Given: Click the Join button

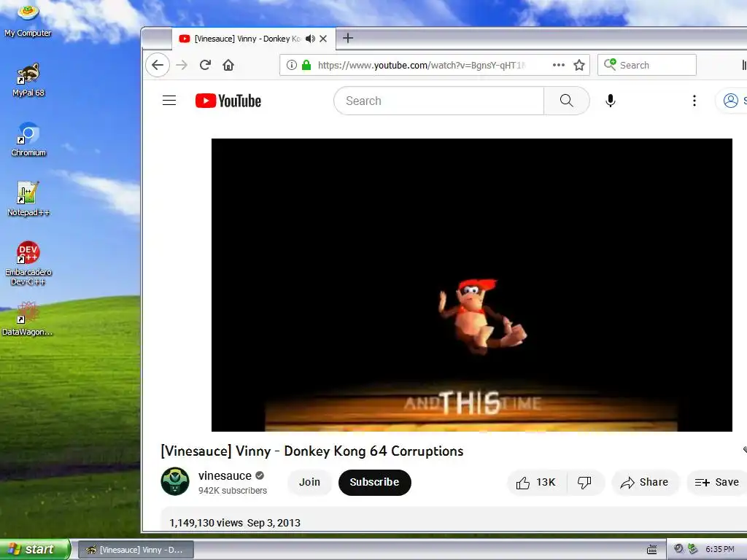Looking at the screenshot, I should pos(309,482).
